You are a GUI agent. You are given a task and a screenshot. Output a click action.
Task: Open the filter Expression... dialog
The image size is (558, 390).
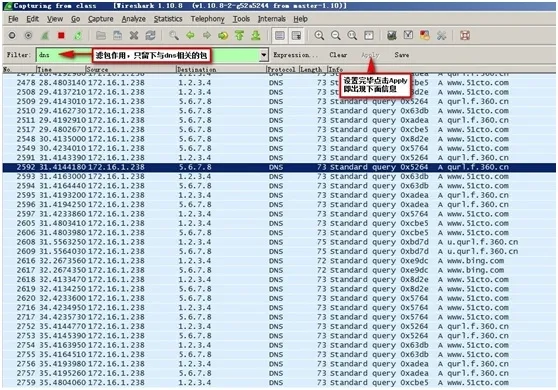295,55
